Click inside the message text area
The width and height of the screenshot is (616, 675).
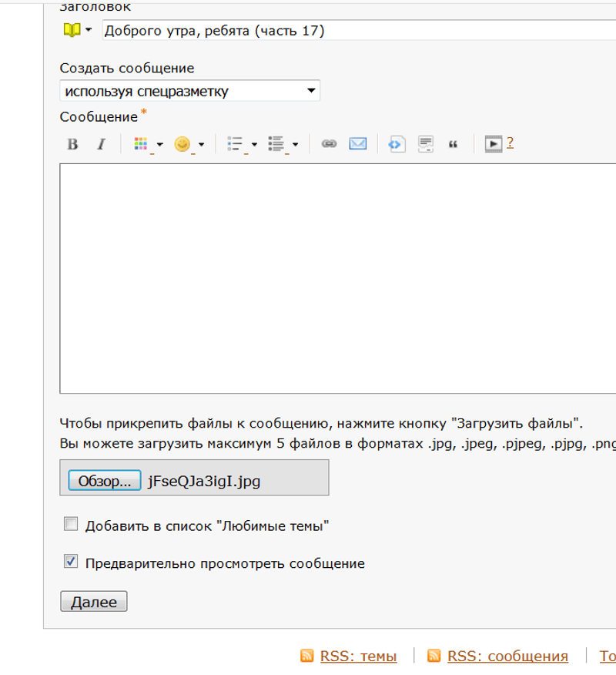tap(337, 277)
